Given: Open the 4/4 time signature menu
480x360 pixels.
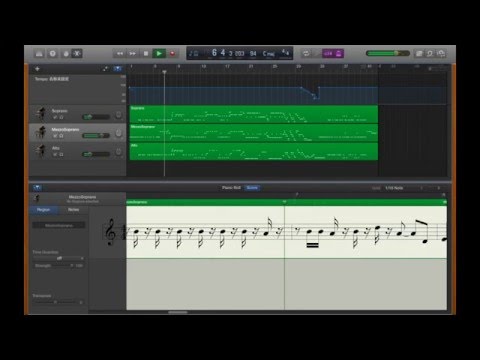Looking at the screenshot, I should pyautogui.click(x=285, y=52).
